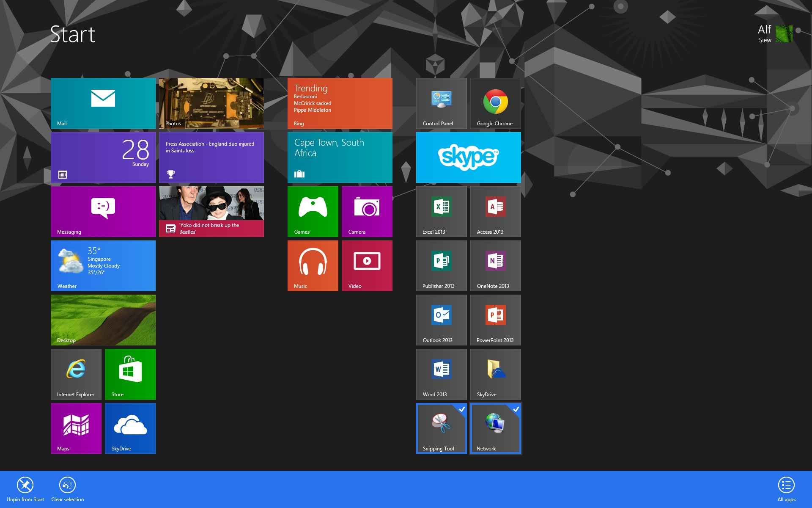Switch to the Desktop tile
This screenshot has width=812, height=508.
click(103, 320)
